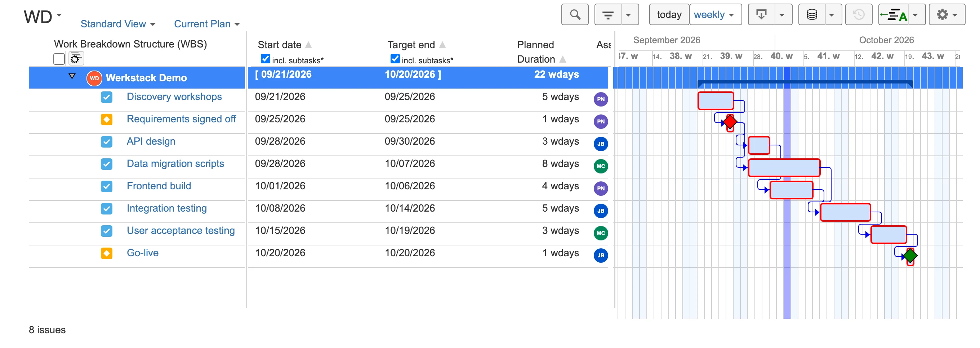980x348 pixels.
Task: Click the Discovery workshops Gantt bar
Action: [716, 101]
